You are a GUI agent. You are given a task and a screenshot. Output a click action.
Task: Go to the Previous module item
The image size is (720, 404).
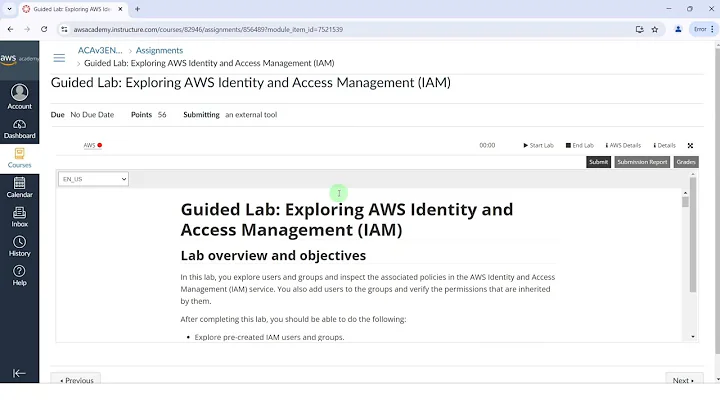76,379
